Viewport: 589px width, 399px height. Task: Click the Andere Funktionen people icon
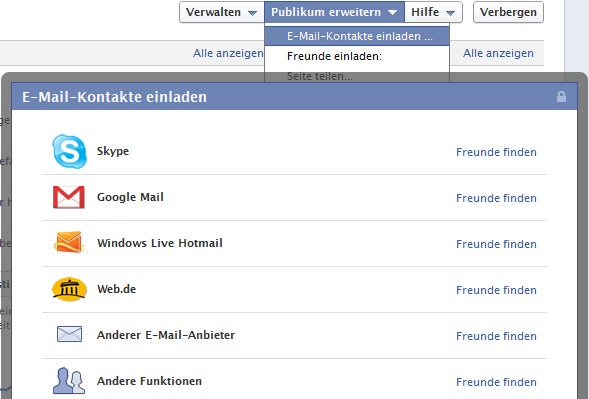69,381
